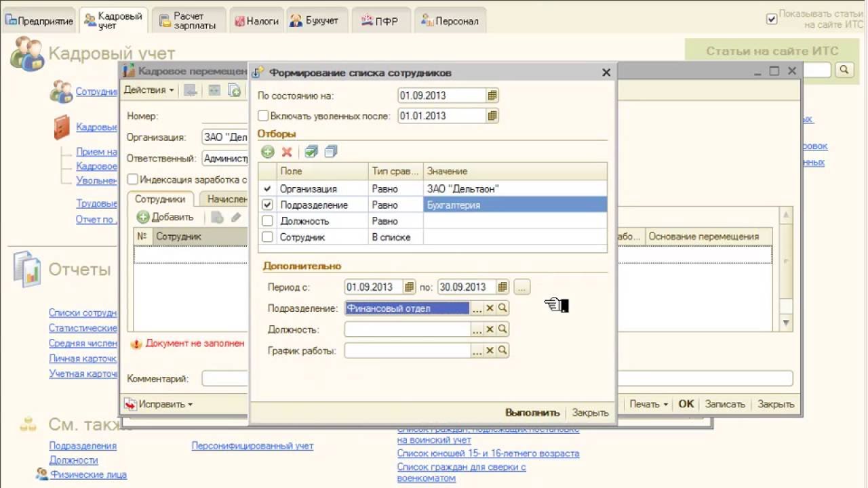Close the dialog with the Закрыть button

590,412
